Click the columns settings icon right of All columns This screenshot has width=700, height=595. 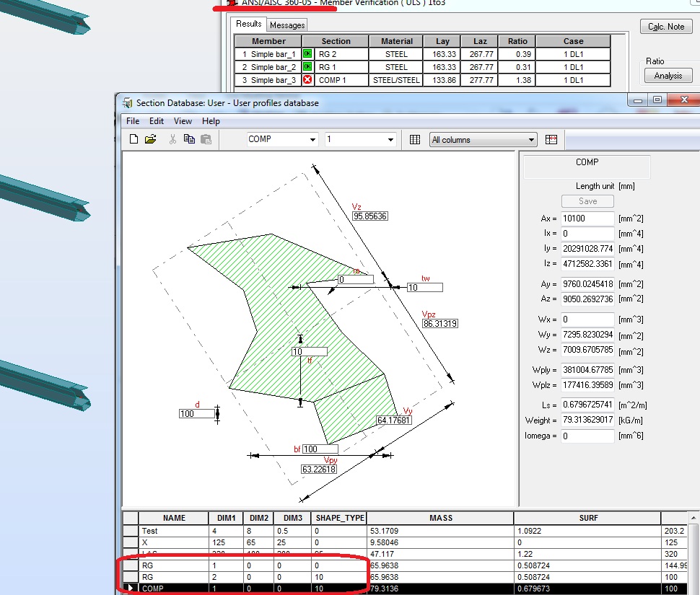click(551, 138)
